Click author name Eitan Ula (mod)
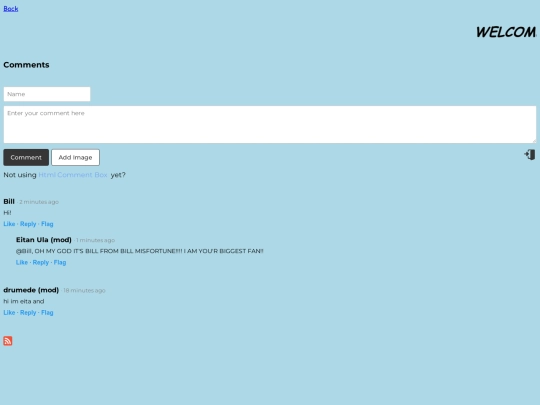540x405 pixels. tap(44, 240)
